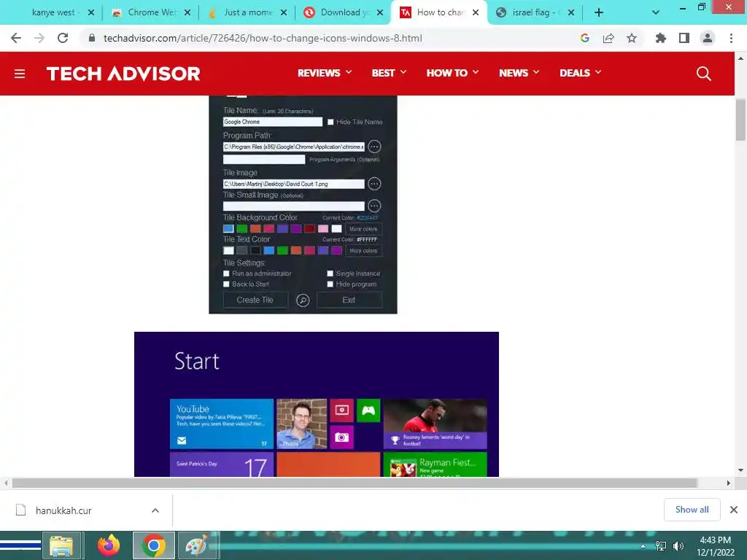Open the tab search dropdown arrow
This screenshot has height=560, width=747.
click(656, 13)
